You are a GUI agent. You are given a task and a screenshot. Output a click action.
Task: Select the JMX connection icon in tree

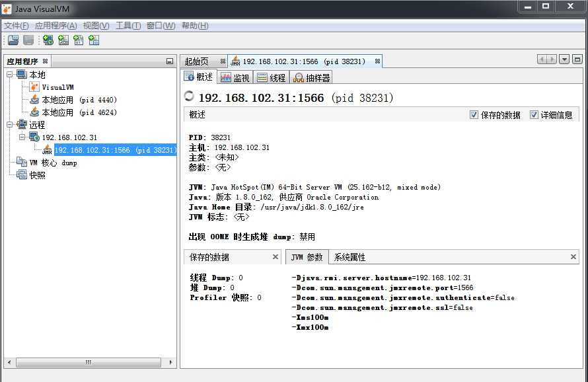click(x=47, y=150)
